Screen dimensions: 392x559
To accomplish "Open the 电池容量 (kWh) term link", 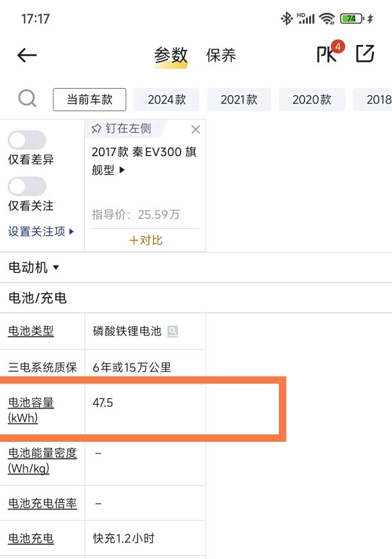I will (x=31, y=410).
